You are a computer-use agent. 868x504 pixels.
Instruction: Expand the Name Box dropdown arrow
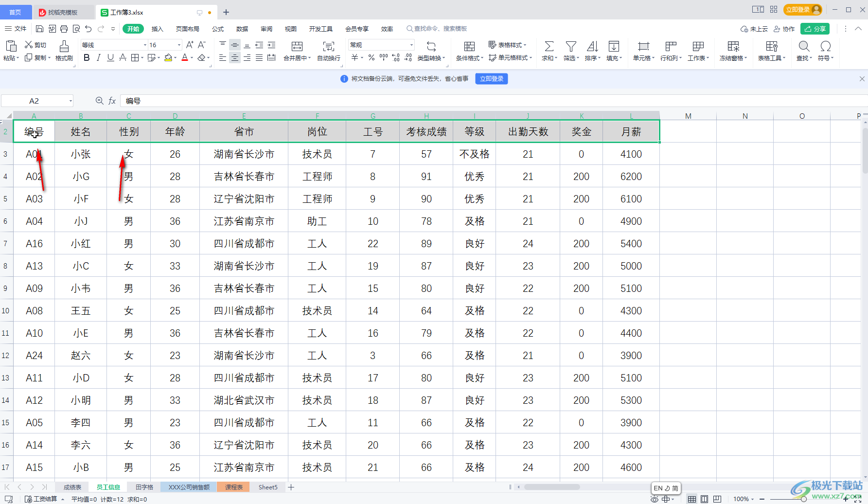pyautogui.click(x=71, y=101)
